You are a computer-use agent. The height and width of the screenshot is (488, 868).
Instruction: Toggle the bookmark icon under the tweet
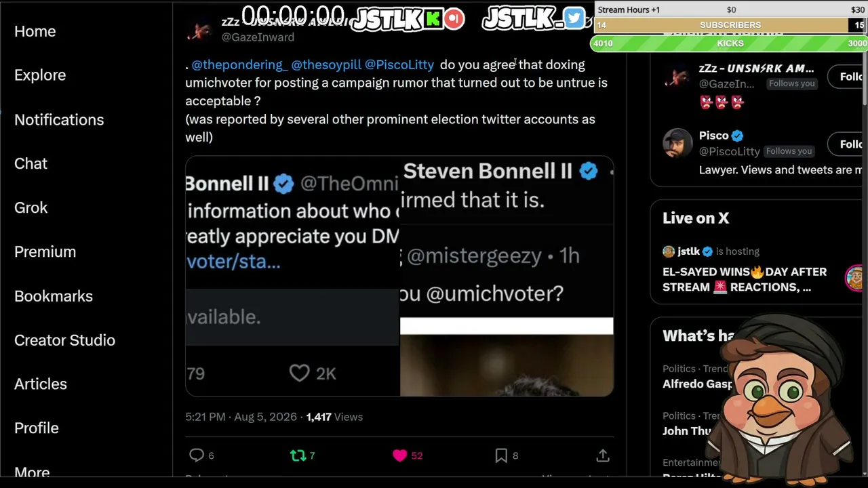[x=501, y=455]
